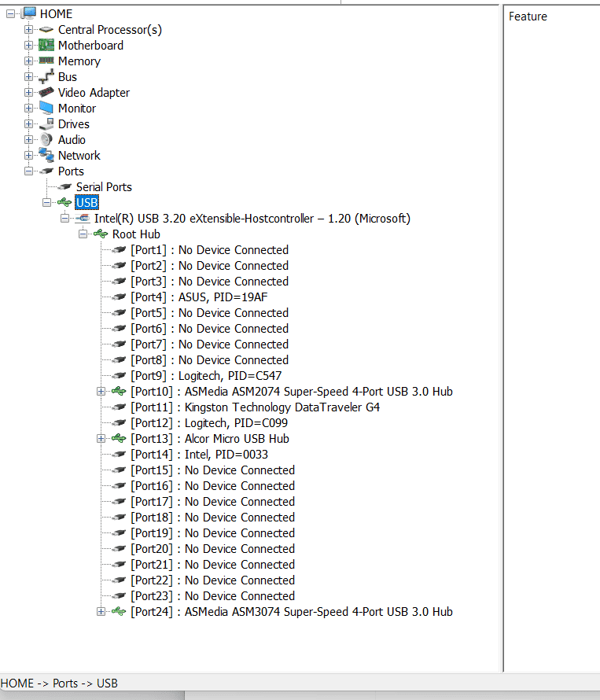The width and height of the screenshot is (600, 700).
Task: Click the Video Adapter card icon
Action: point(46,92)
